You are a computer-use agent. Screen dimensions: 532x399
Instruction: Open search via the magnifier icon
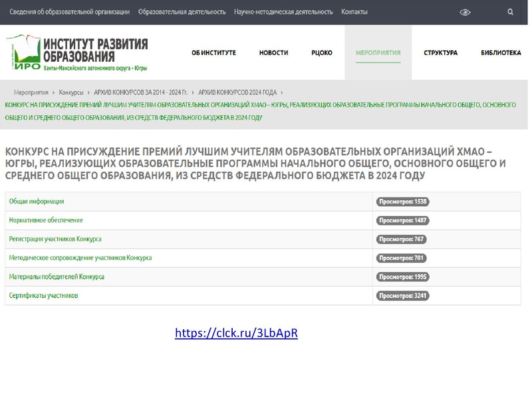pyautogui.click(x=509, y=11)
